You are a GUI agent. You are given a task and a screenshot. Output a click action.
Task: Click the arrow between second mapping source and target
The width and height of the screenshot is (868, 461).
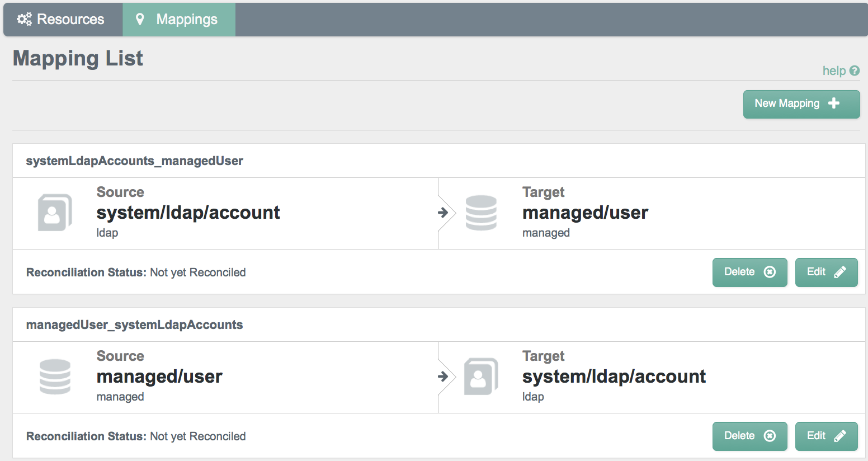[x=443, y=377]
